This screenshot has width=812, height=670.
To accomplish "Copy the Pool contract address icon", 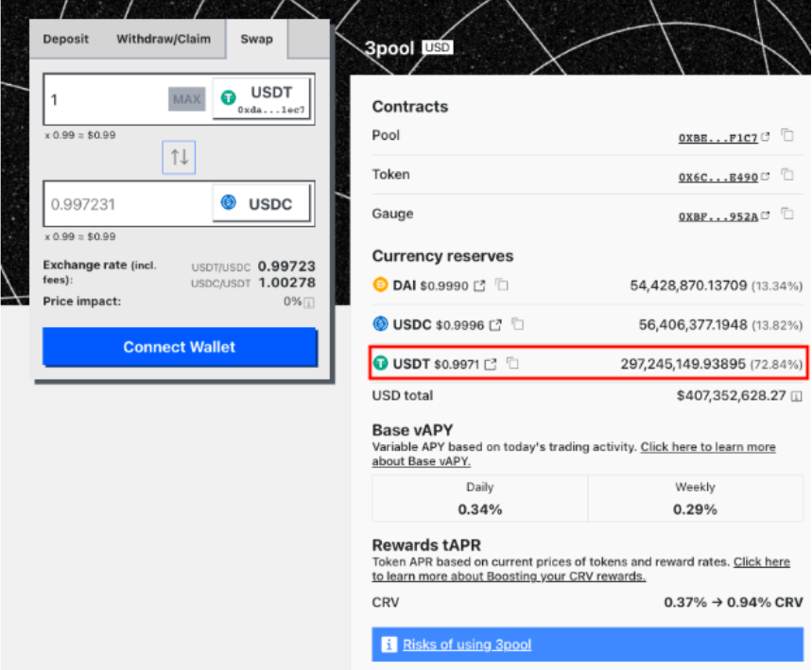I will click(786, 136).
